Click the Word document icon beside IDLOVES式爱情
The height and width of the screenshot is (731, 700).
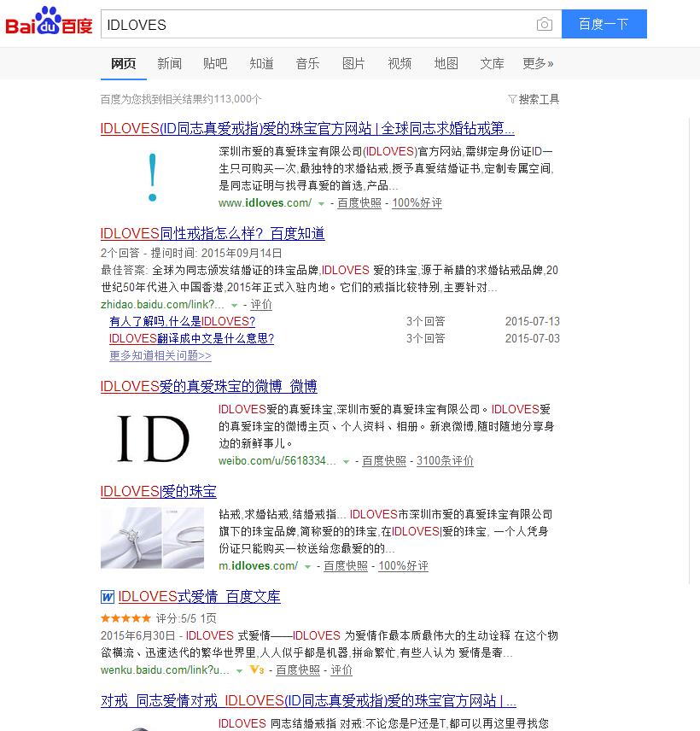point(108,597)
